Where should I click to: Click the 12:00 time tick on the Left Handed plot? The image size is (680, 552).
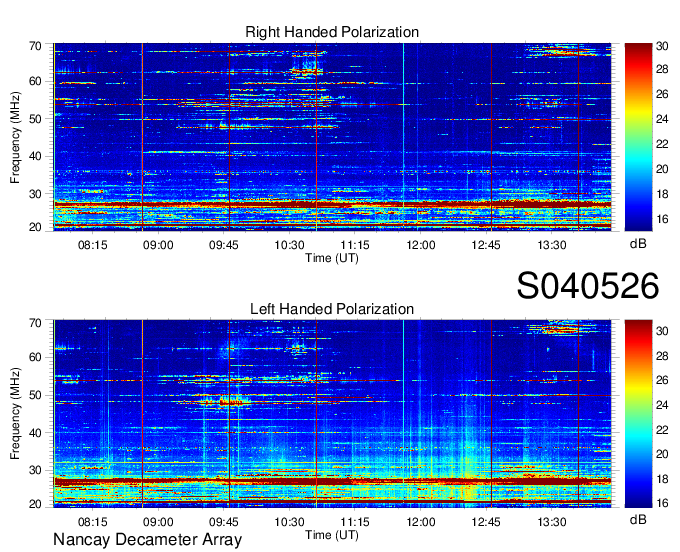[421, 522]
